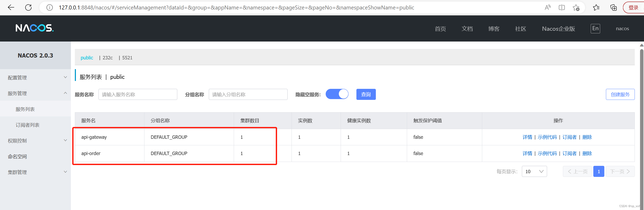The width and height of the screenshot is (644, 210).
Task: Switch language with the En button
Action: 595,28
